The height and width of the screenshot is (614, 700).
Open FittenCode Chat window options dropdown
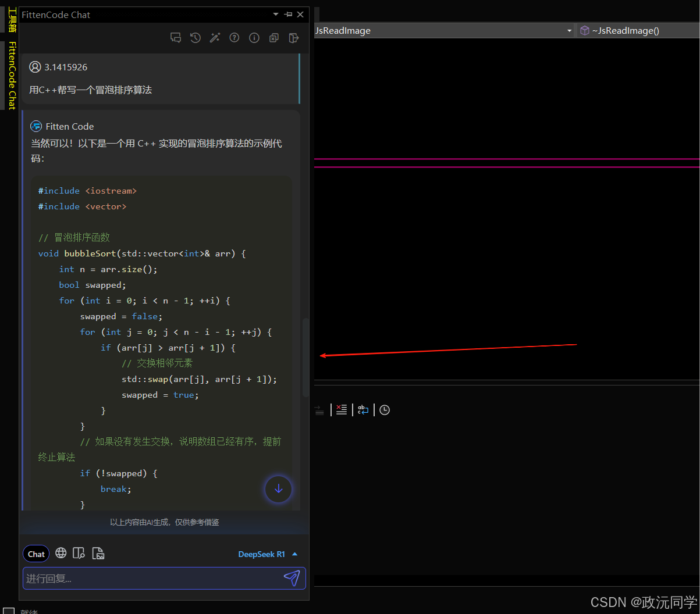tap(276, 15)
